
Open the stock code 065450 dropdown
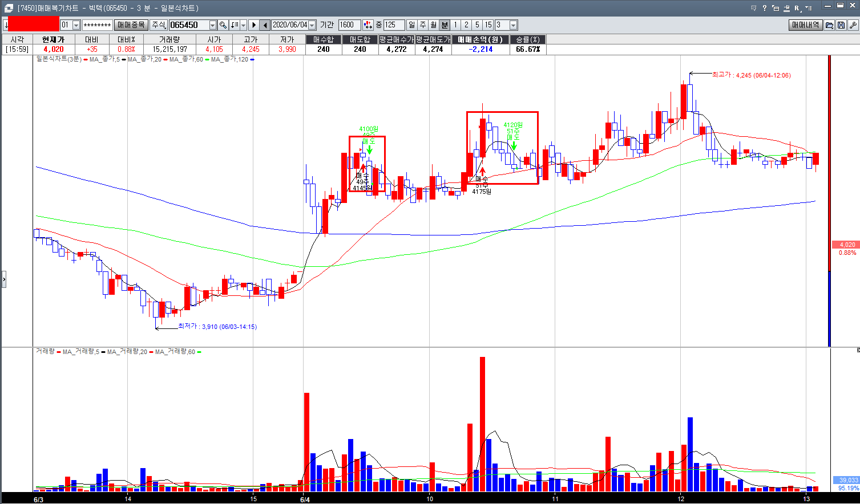(x=213, y=25)
